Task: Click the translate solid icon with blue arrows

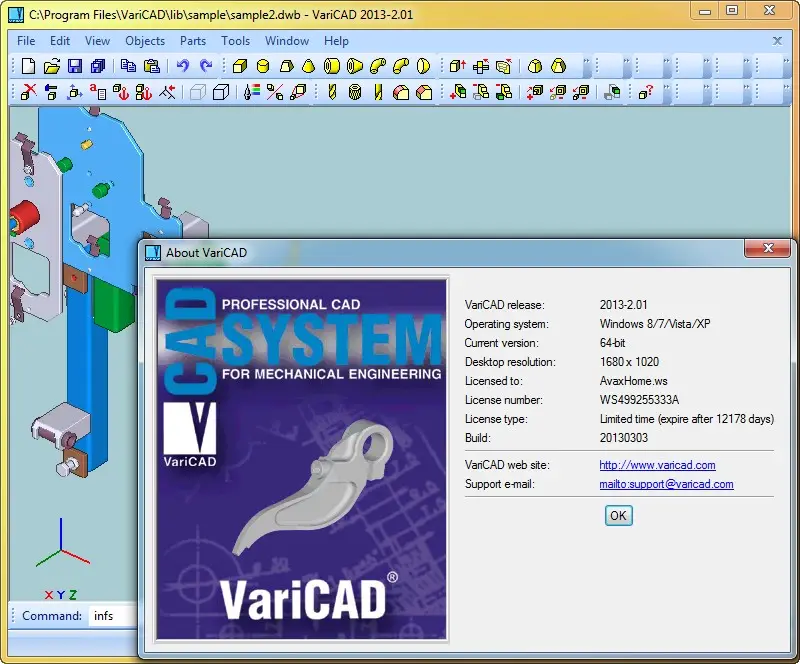Action: [x=74, y=92]
